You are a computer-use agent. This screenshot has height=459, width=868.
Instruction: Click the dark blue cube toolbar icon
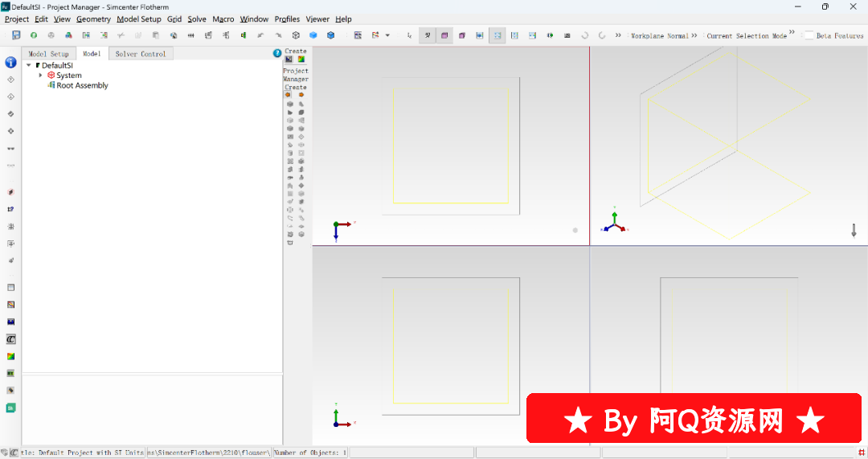pyautogui.click(x=331, y=35)
